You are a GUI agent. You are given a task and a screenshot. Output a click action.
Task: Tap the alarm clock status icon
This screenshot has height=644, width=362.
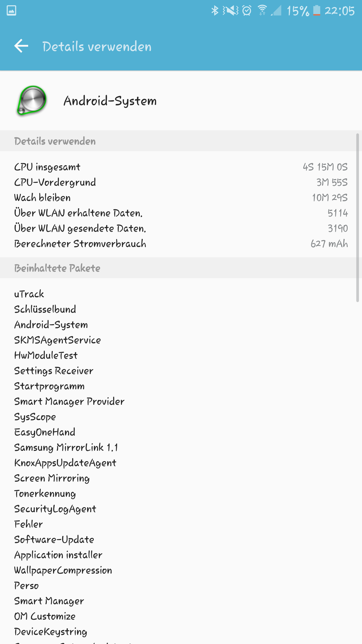[247, 11]
